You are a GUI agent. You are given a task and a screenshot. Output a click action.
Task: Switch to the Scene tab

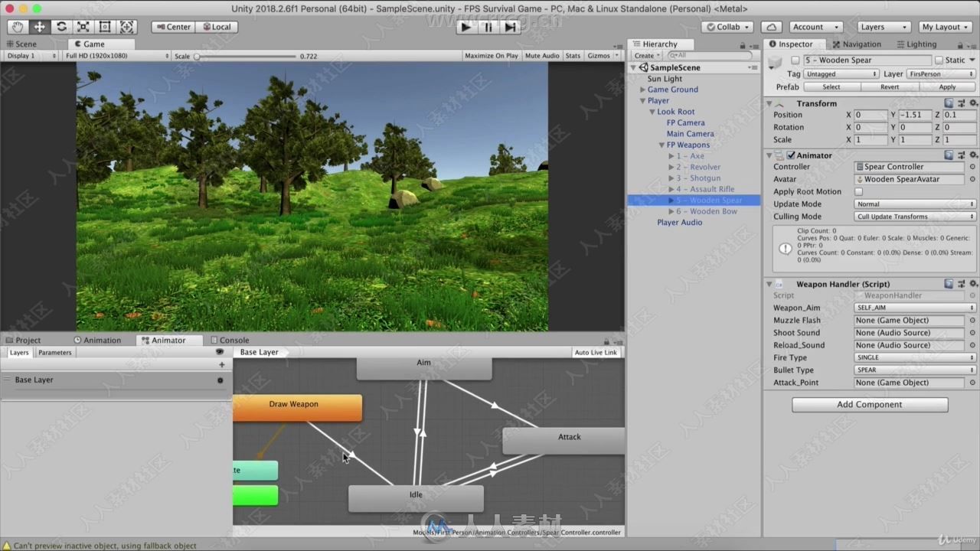21,44
